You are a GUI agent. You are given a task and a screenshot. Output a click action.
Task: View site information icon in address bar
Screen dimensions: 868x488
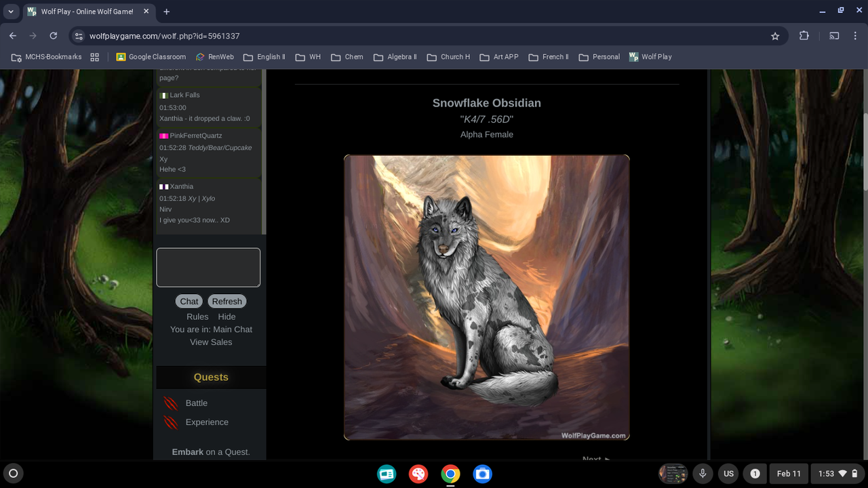tap(79, 36)
